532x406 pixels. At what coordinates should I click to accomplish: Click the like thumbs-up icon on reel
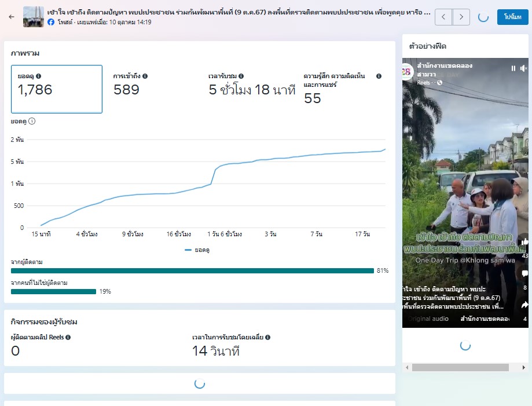[x=525, y=242]
